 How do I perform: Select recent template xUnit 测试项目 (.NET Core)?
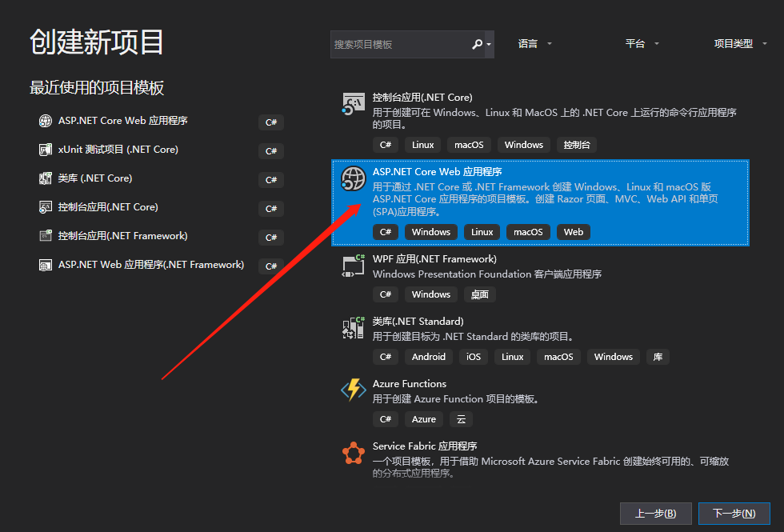pos(118,150)
